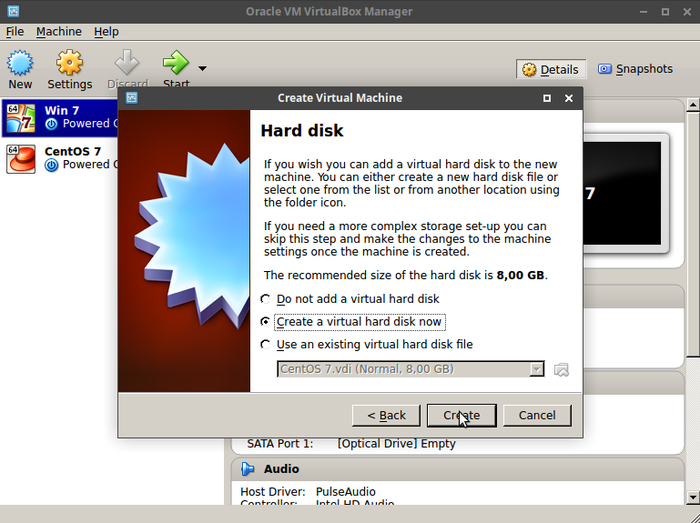Switch to Snapshots view

tap(635, 69)
